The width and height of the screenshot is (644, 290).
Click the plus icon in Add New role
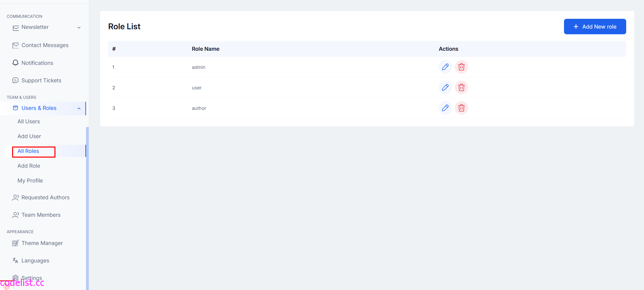(x=576, y=27)
